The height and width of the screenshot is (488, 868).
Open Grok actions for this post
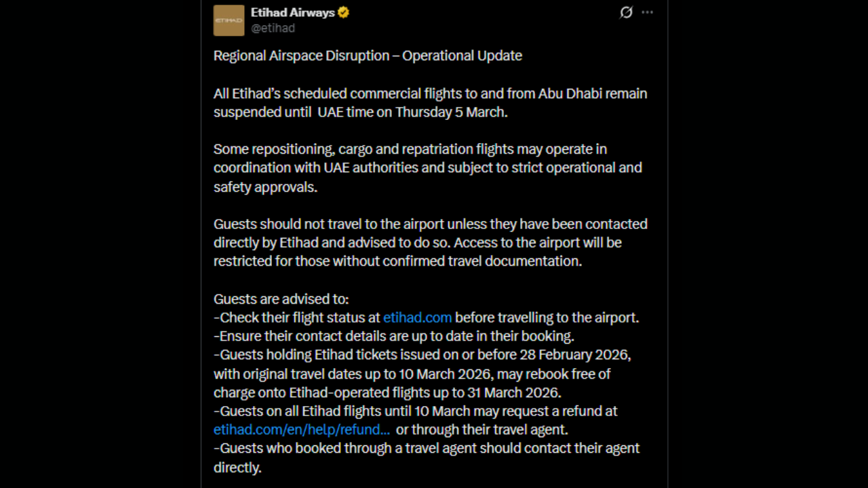point(625,12)
